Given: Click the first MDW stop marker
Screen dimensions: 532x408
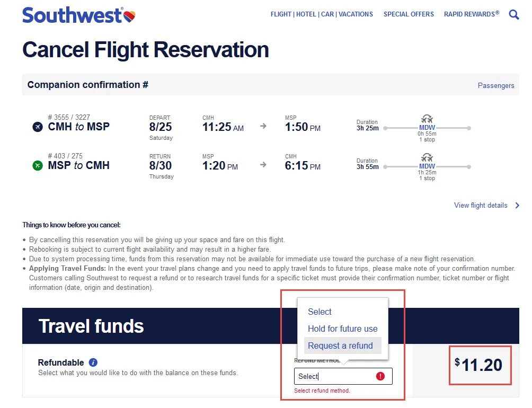Looking at the screenshot, I should [427, 128].
